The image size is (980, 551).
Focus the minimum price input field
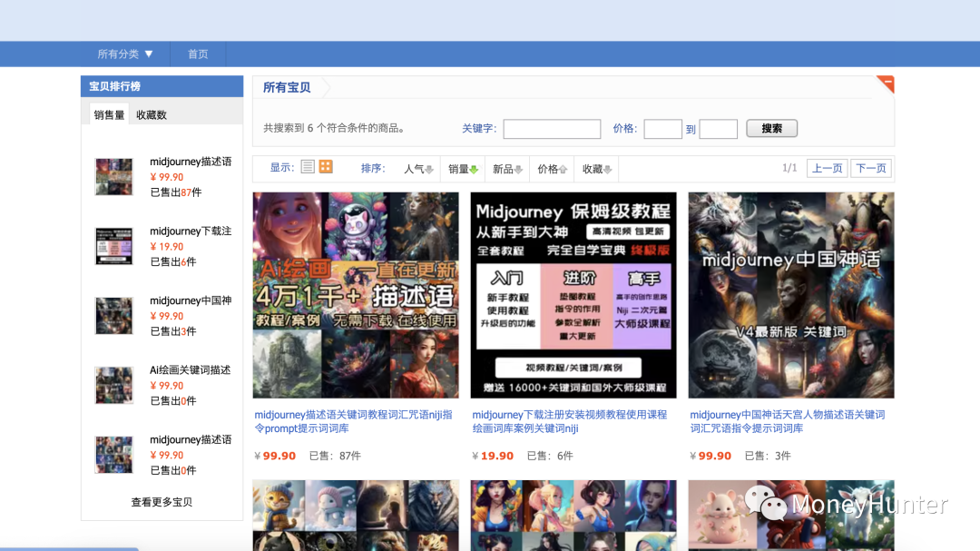662,129
